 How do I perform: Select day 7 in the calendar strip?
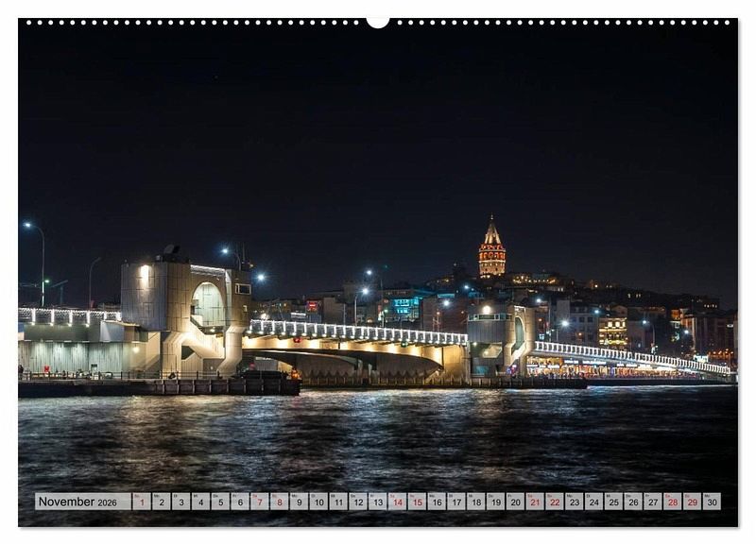pyautogui.click(x=260, y=502)
